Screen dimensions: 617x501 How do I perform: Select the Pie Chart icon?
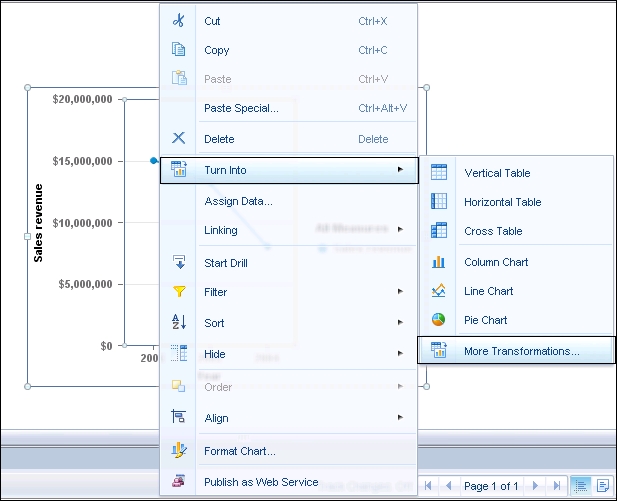click(438, 320)
